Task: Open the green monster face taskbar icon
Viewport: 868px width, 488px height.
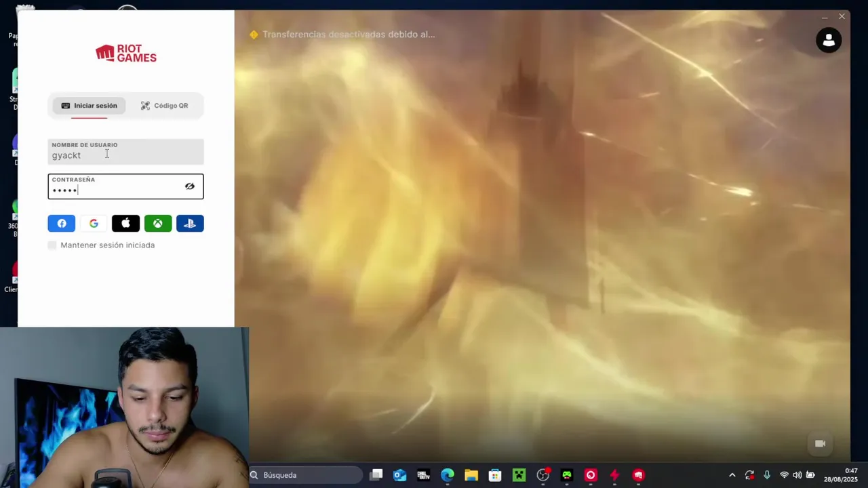Action: point(567,475)
